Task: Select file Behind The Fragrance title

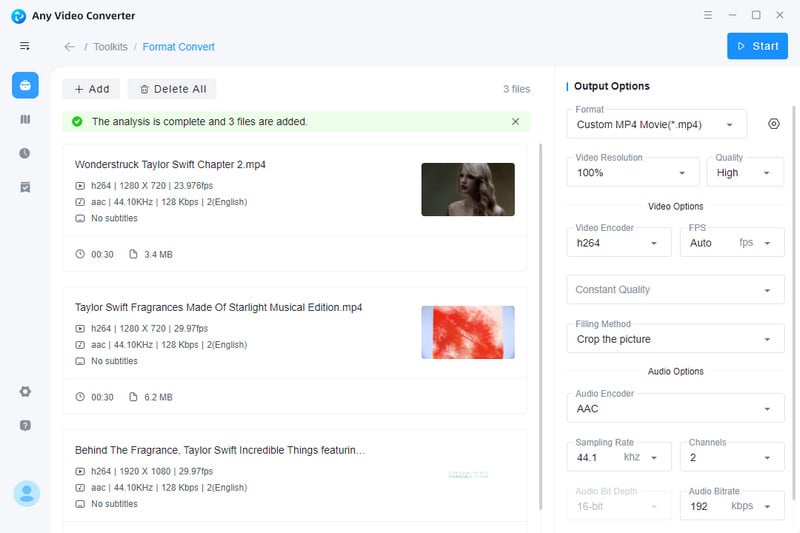Action: (220, 450)
